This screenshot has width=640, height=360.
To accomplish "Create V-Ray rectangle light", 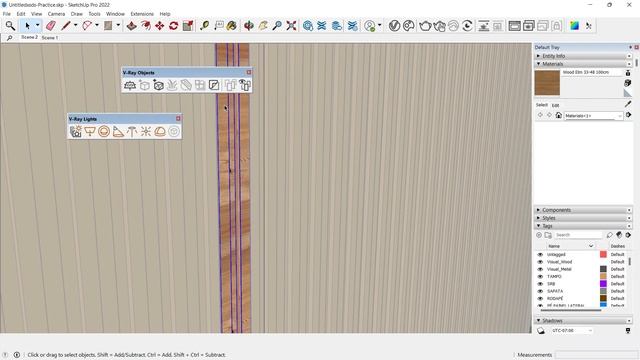I will (x=90, y=131).
